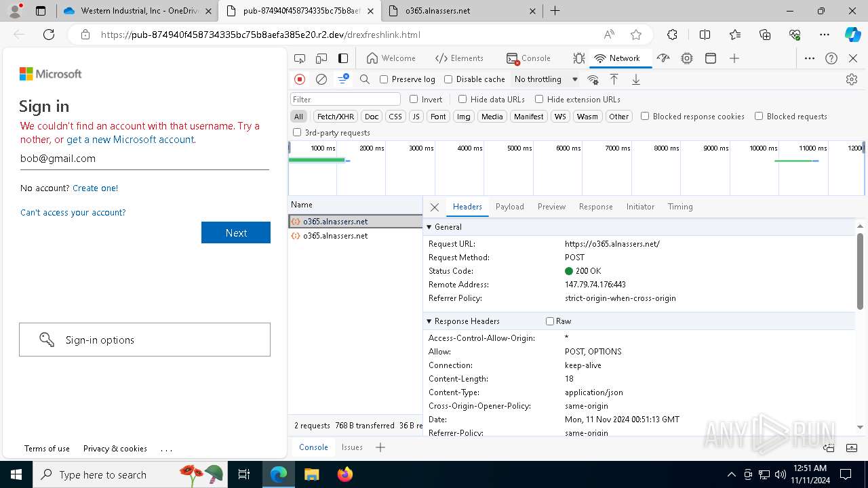This screenshot has width=868, height=488.
Task: Switch to the Response tab
Action: point(595,207)
